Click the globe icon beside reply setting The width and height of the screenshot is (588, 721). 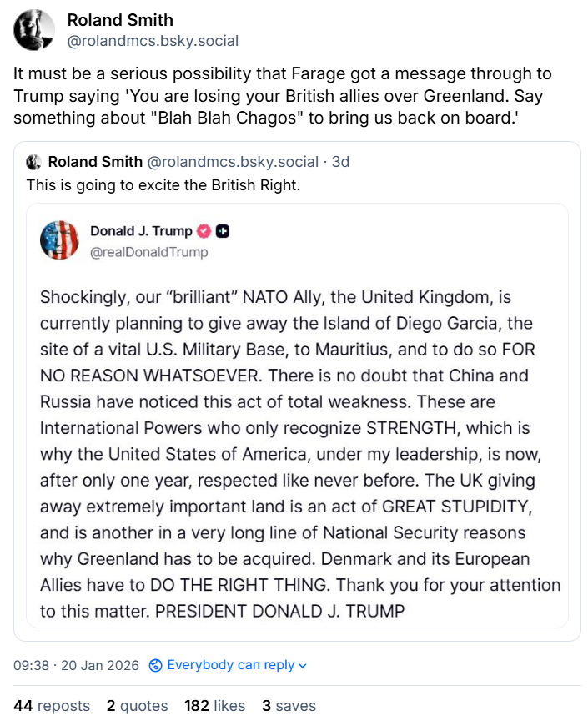[155, 665]
